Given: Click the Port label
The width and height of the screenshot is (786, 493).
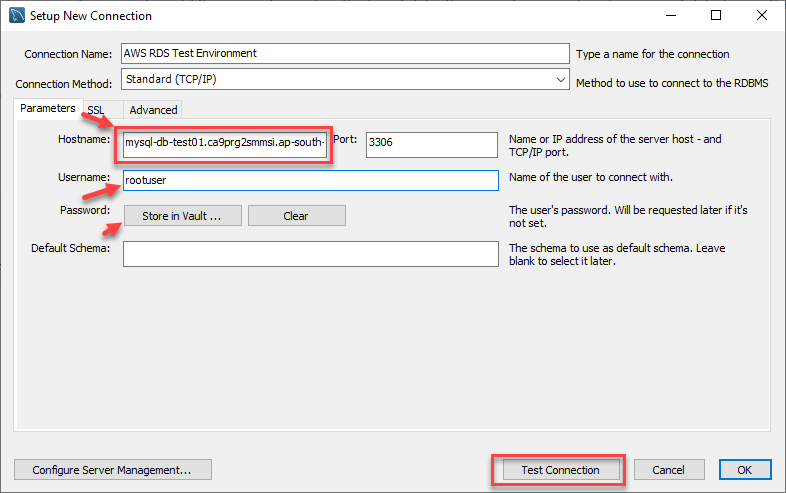Looking at the screenshot, I should (345, 139).
